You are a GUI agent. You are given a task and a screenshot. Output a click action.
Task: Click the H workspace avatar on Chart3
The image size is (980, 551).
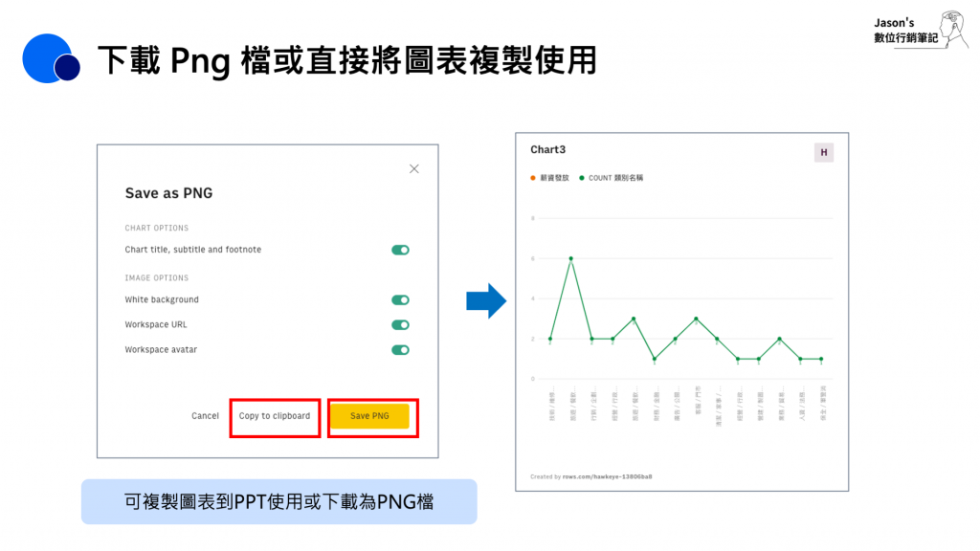click(x=824, y=152)
